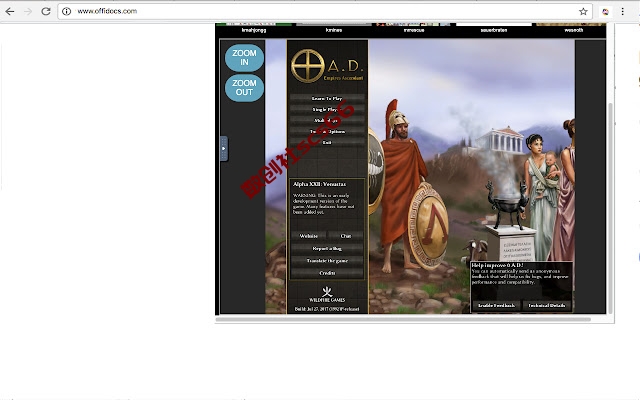Open Tools & Options menu entry

[x=327, y=131]
